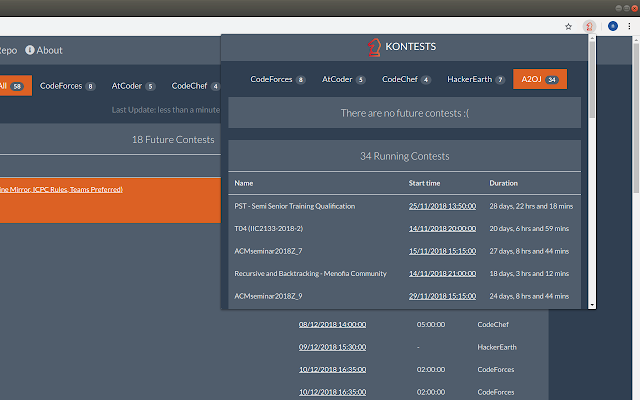This screenshot has height=400, width=640.
Task: Click CodeChef site cell on main page
Action: (493, 324)
